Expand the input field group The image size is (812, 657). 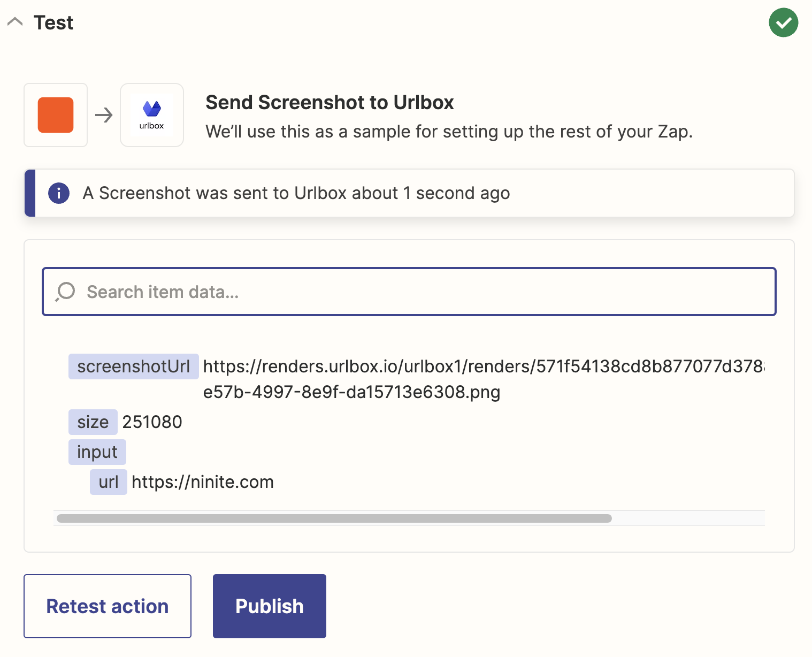(x=97, y=452)
